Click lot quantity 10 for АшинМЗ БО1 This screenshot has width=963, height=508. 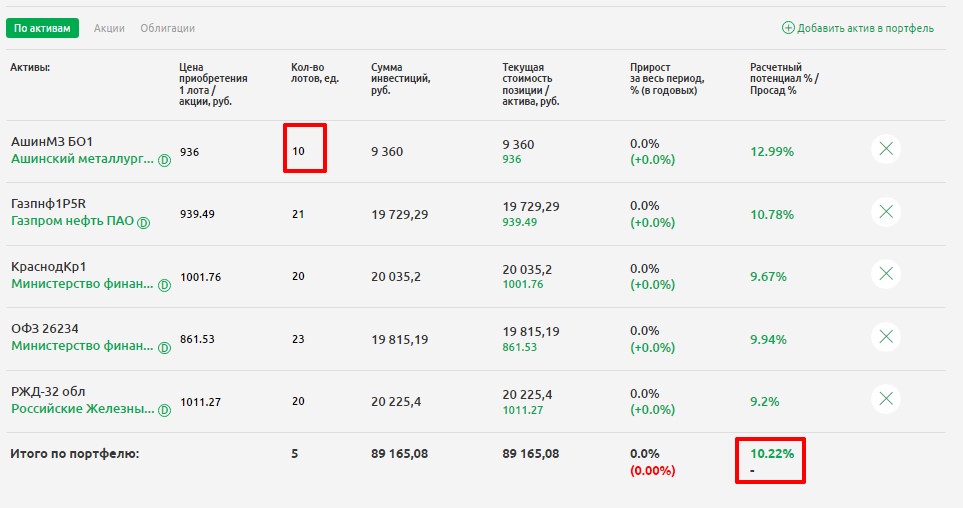click(x=298, y=152)
